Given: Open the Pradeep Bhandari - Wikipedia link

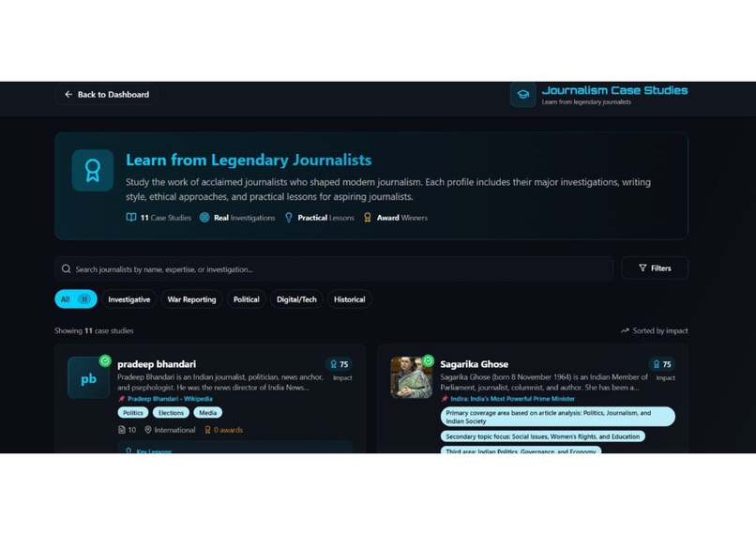Looking at the screenshot, I should coord(170,399).
